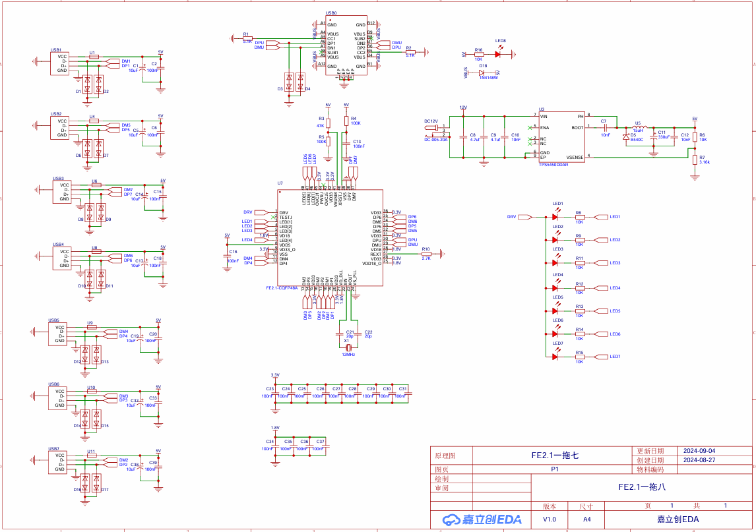Select the U3 TPS5450DDAR regulator symbol
This screenshot has width=756, height=532.
(x=561, y=137)
